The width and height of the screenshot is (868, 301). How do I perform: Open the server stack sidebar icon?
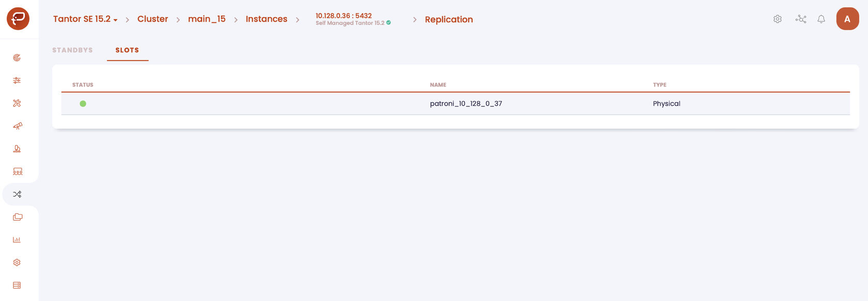tap(17, 285)
